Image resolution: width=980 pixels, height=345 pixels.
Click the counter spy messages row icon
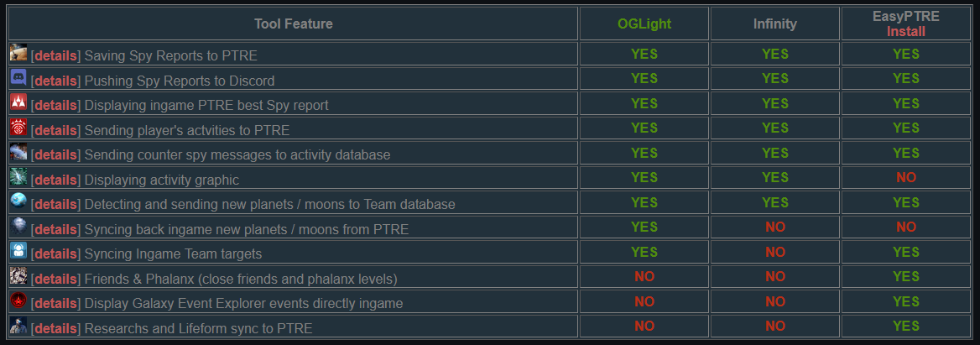click(x=18, y=152)
